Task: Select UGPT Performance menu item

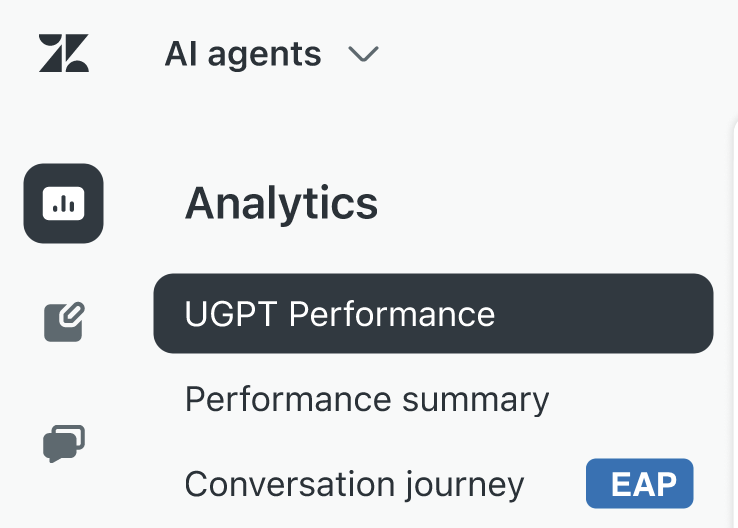Action: (340, 314)
